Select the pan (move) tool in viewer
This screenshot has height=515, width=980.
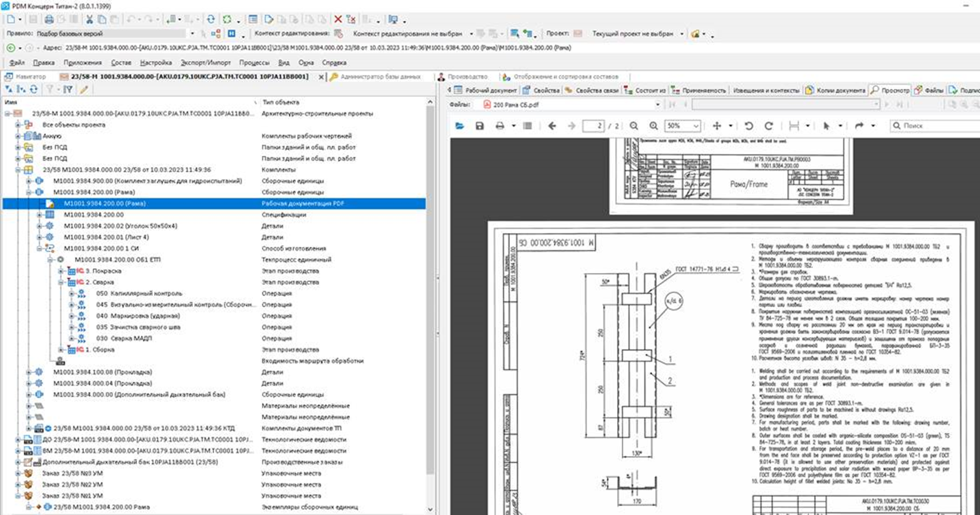click(717, 126)
